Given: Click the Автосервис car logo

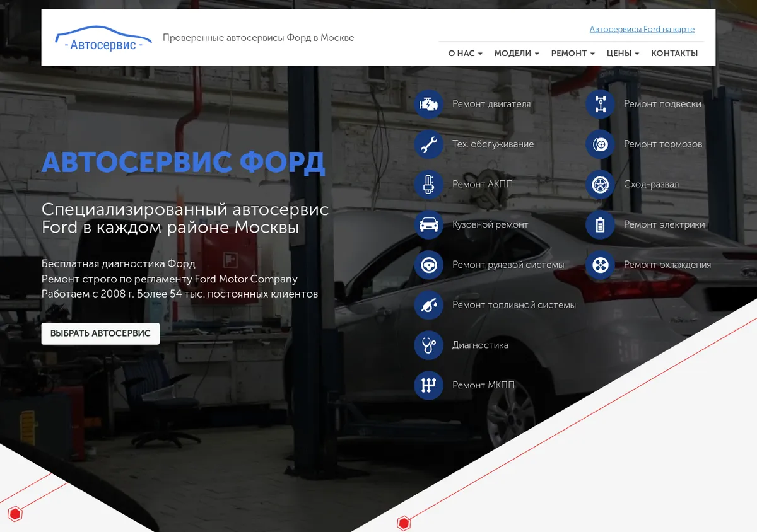Looking at the screenshot, I should point(103,39).
